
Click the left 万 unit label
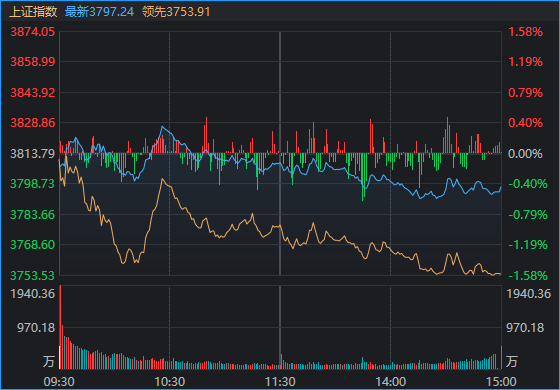(49, 361)
